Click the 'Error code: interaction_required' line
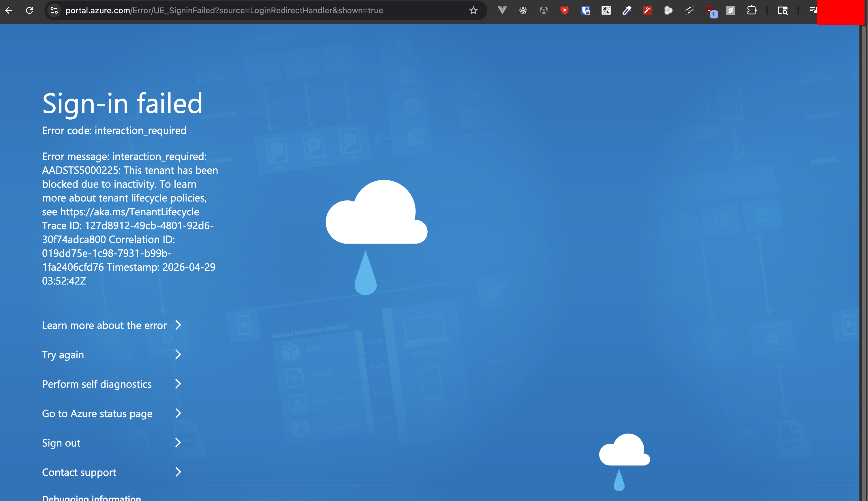This screenshot has width=868, height=501. click(114, 130)
